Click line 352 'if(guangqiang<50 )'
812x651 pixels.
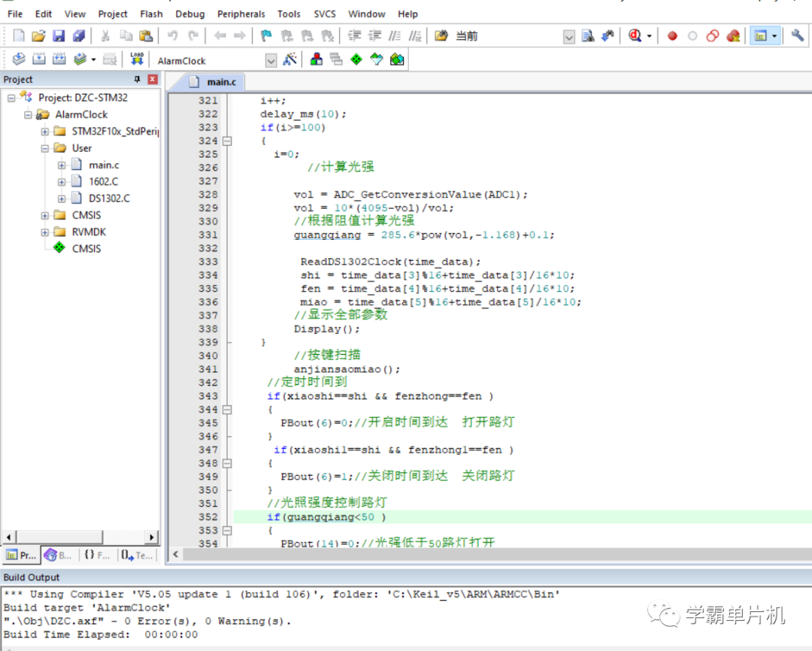pyautogui.click(x=326, y=517)
